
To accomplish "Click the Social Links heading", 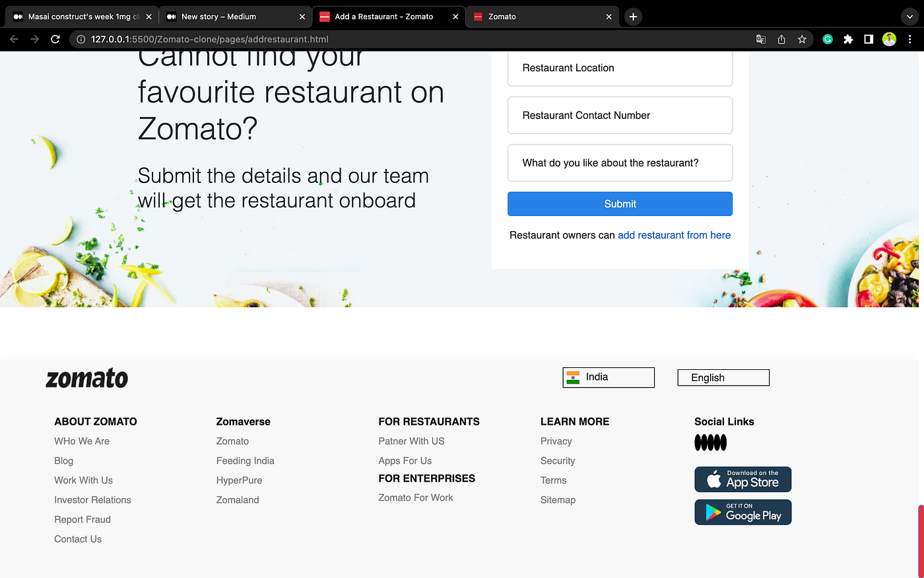I will click(724, 421).
